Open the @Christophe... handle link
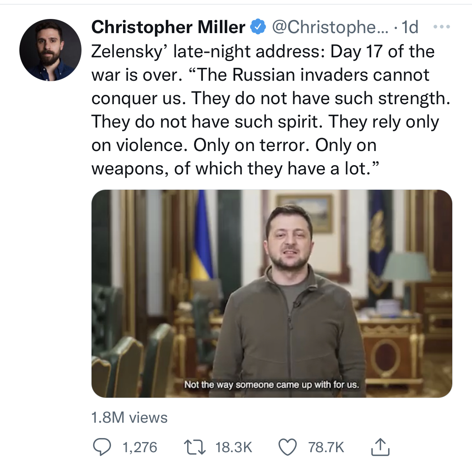The height and width of the screenshot is (476, 472). [x=330, y=27]
